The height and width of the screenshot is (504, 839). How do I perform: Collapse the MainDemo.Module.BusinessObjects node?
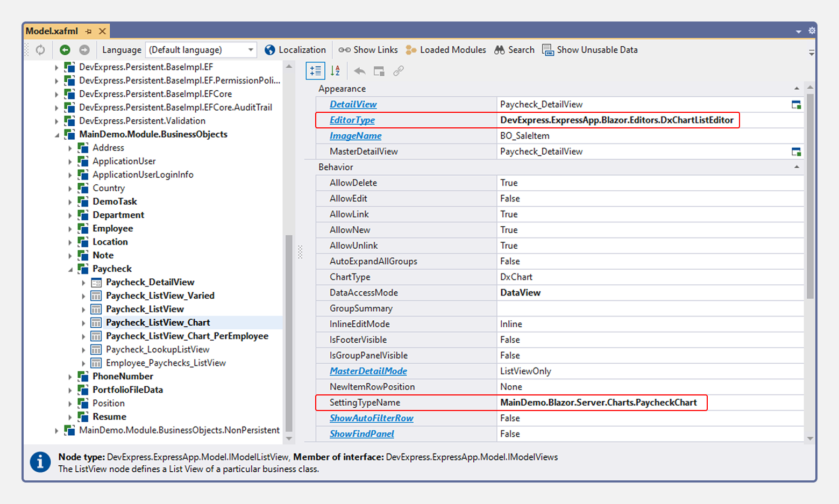(x=56, y=134)
